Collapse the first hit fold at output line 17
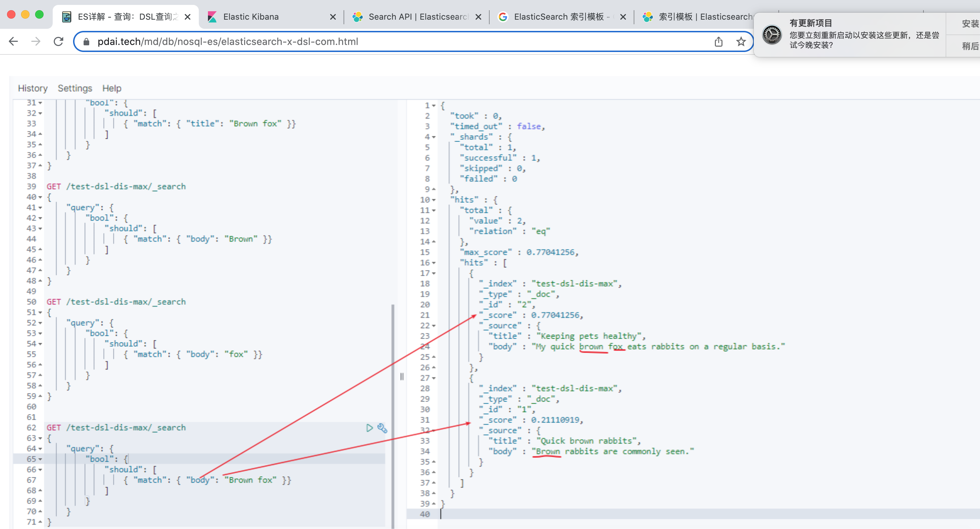This screenshot has height=529, width=980. (x=434, y=273)
